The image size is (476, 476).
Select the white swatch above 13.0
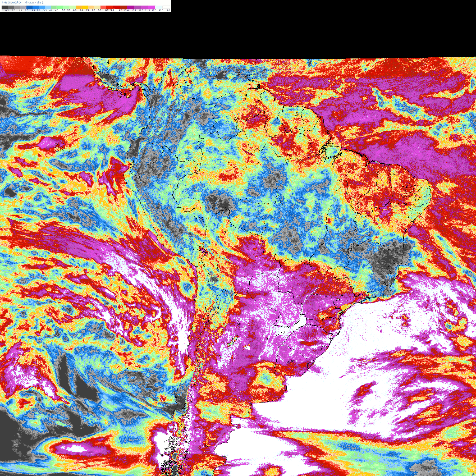pyautogui.click(x=166, y=7)
